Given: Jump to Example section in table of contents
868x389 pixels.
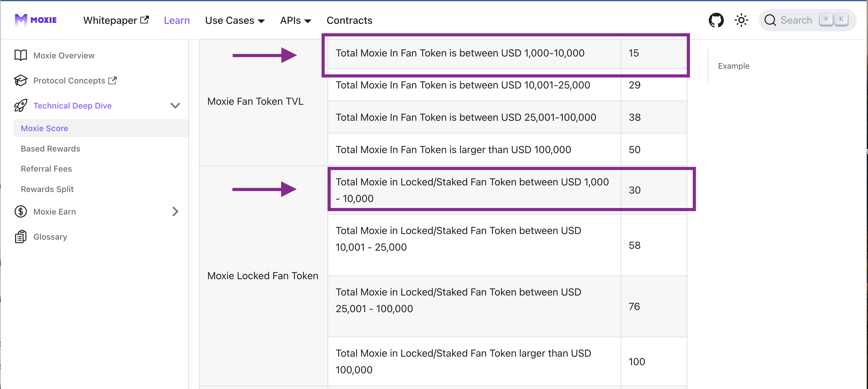Looking at the screenshot, I should pyautogui.click(x=734, y=66).
